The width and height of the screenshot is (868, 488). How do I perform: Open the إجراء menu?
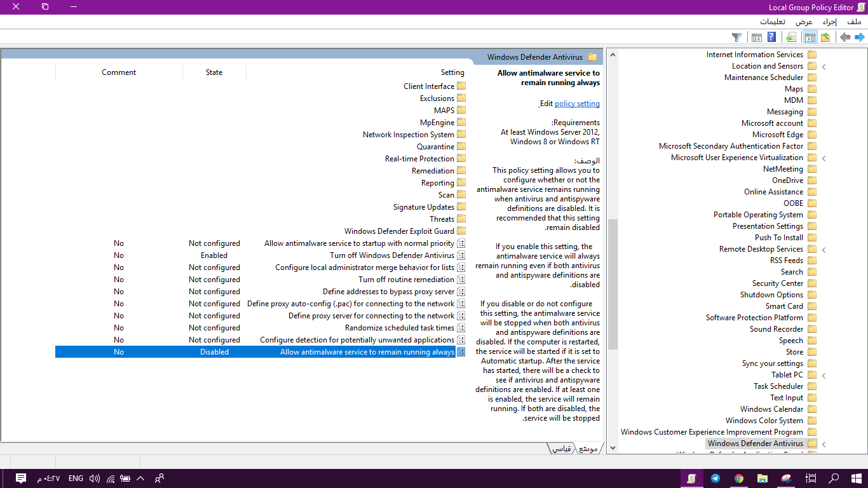point(830,22)
